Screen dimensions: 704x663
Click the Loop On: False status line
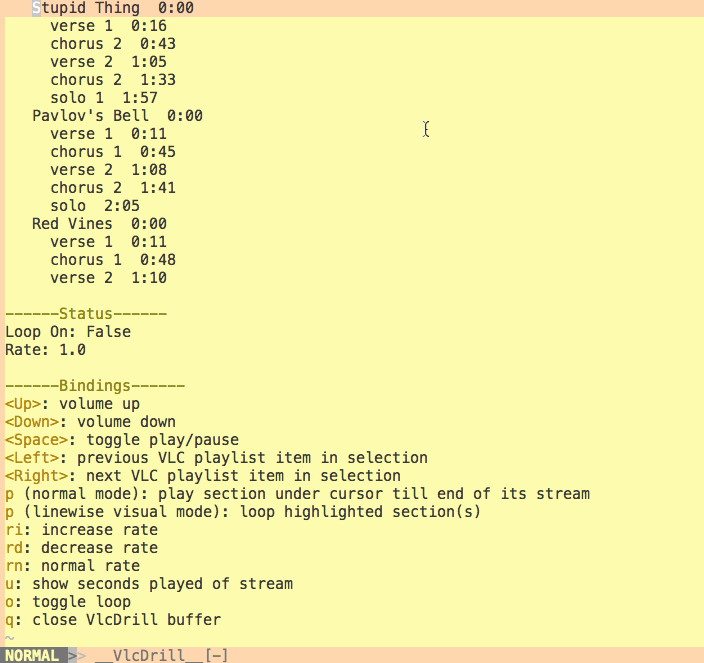(x=68, y=332)
